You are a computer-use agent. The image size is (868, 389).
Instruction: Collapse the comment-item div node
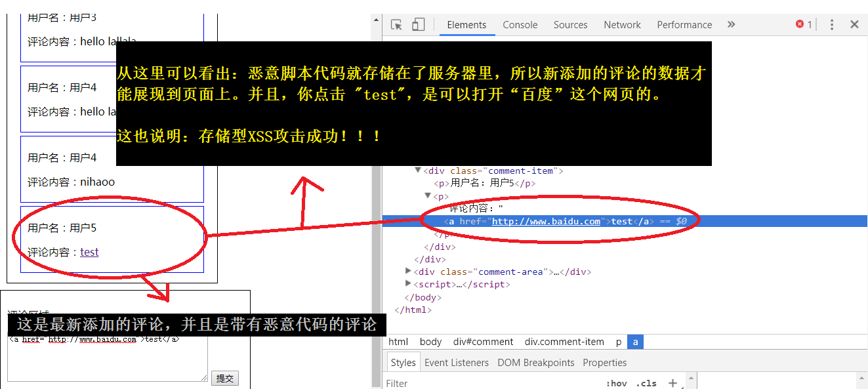coord(418,171)
